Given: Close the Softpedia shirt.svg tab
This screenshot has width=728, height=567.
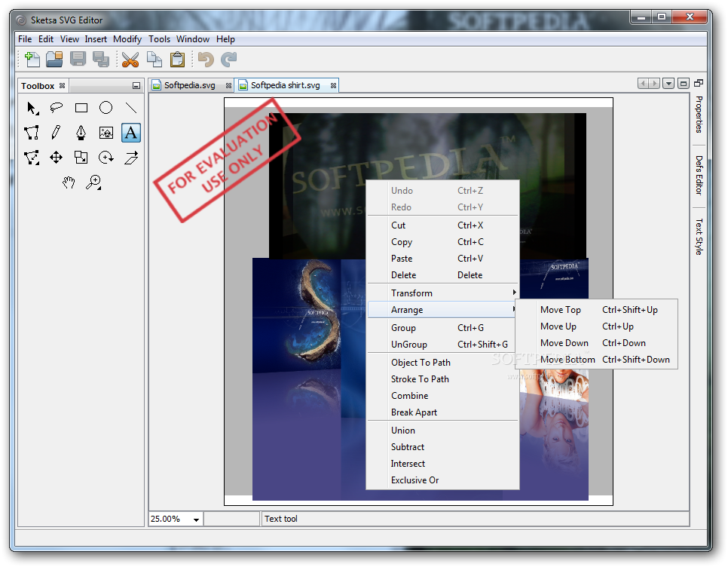Looking at the screenshot, I should pyautogui.click(x=333, y=85).
